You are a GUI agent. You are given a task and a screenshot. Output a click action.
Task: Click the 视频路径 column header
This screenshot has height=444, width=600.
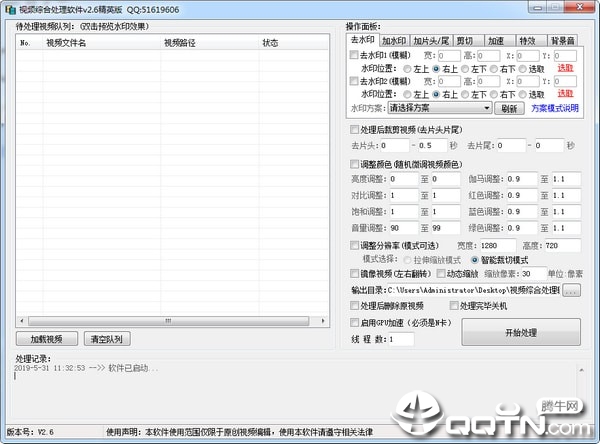coord(210,43)
